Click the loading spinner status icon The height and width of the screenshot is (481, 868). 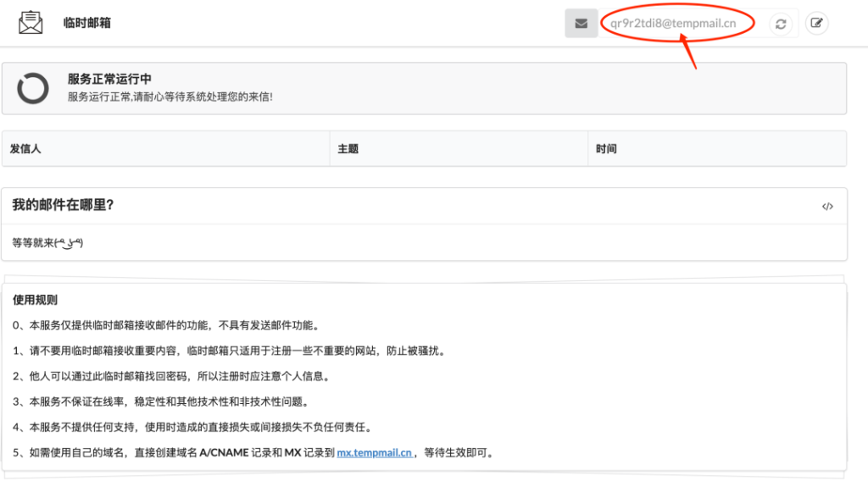pos(33,88)
